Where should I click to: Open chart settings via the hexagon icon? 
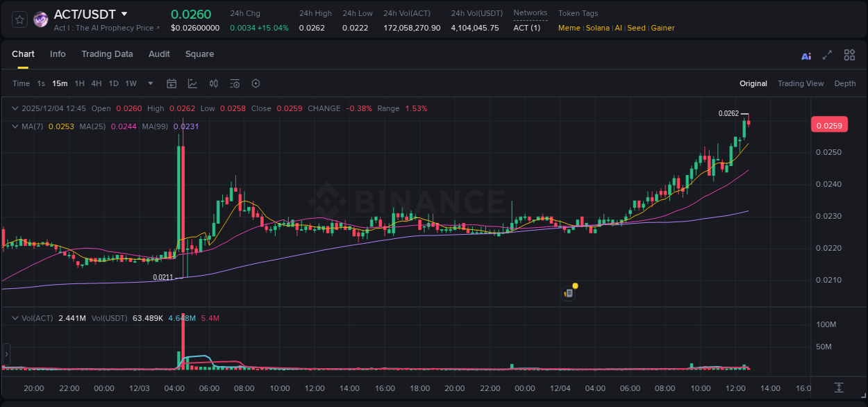click(x=256, y=83)
